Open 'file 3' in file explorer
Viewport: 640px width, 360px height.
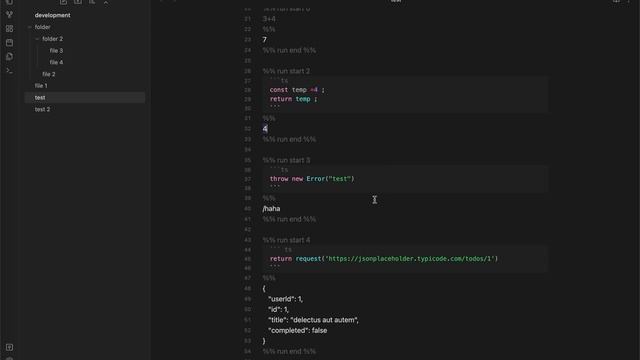56,51
